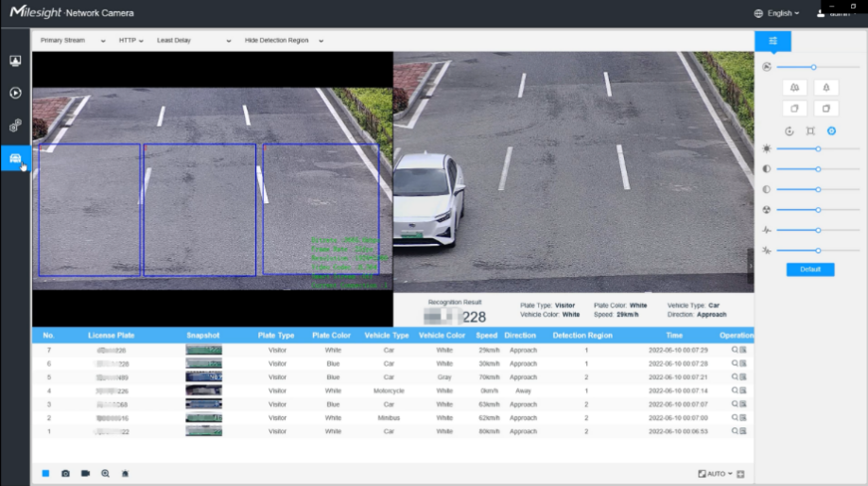Enable digital zoom magnifier icon
This screenshot has height=486, width=868.
click(105, 474)
